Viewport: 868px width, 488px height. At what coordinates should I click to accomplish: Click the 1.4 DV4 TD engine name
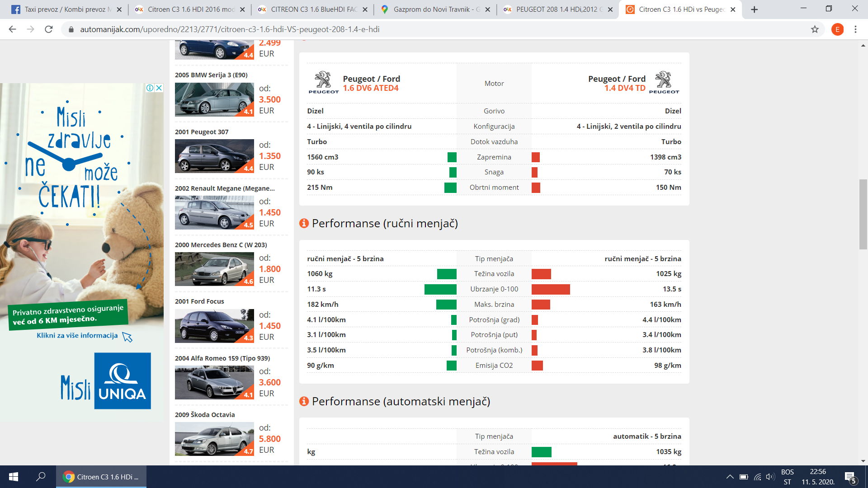(625, 88)
